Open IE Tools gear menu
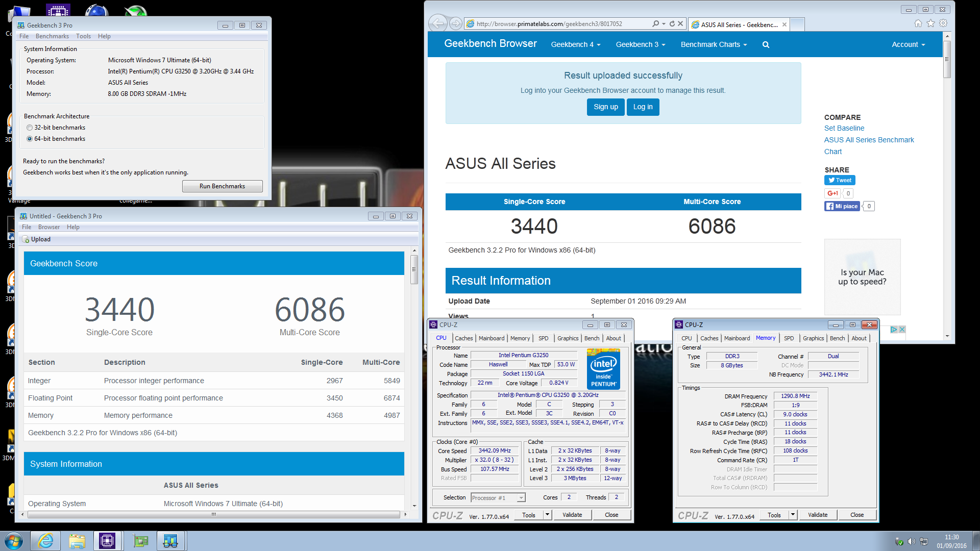Screen dimensions: 980x551 tap(943, 23)
